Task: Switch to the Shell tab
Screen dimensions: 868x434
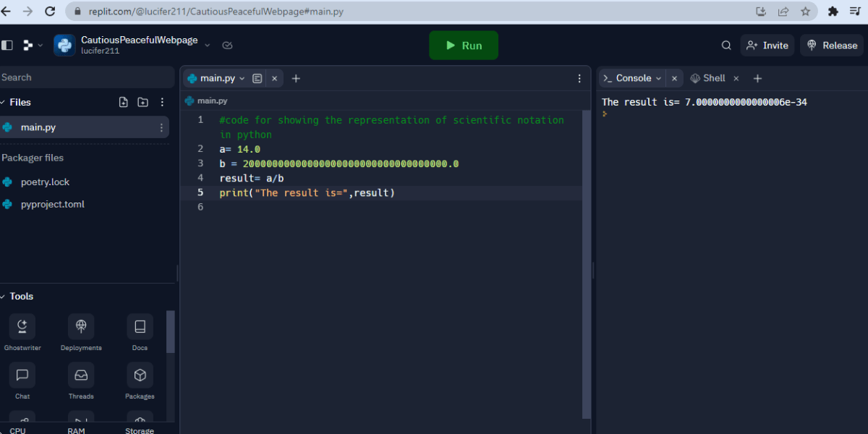Action: [x=712, y=77]
